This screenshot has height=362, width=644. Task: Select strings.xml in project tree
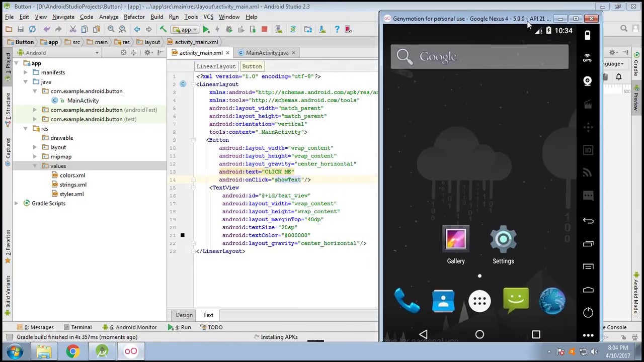coord(73,185)
